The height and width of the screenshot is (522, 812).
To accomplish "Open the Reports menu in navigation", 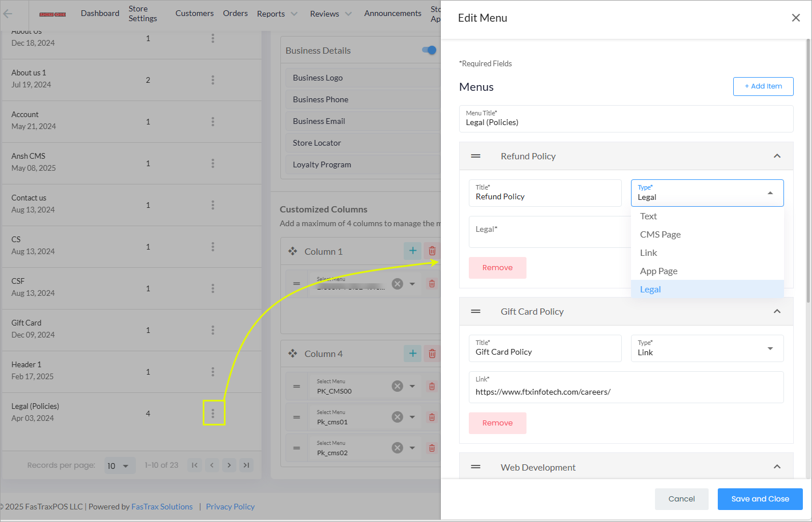I will [277, 14].
